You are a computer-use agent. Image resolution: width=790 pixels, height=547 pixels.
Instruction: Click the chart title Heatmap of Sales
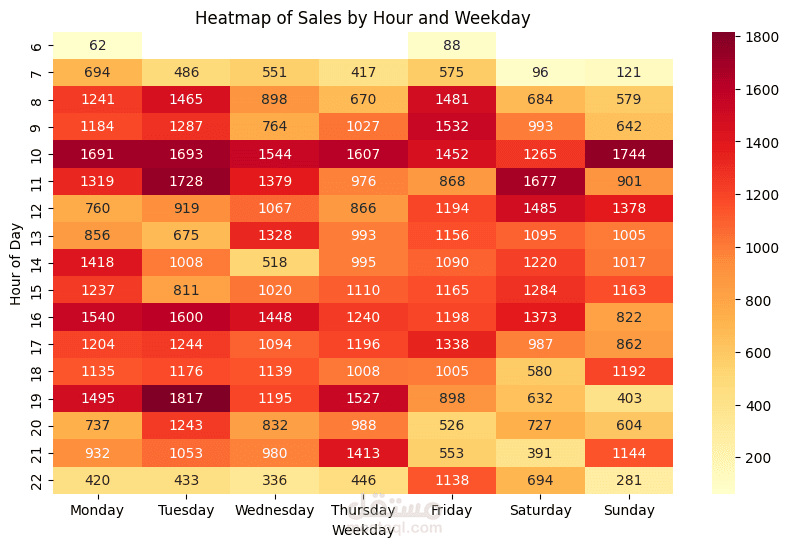pyautogui.click(x=363, y=18)
